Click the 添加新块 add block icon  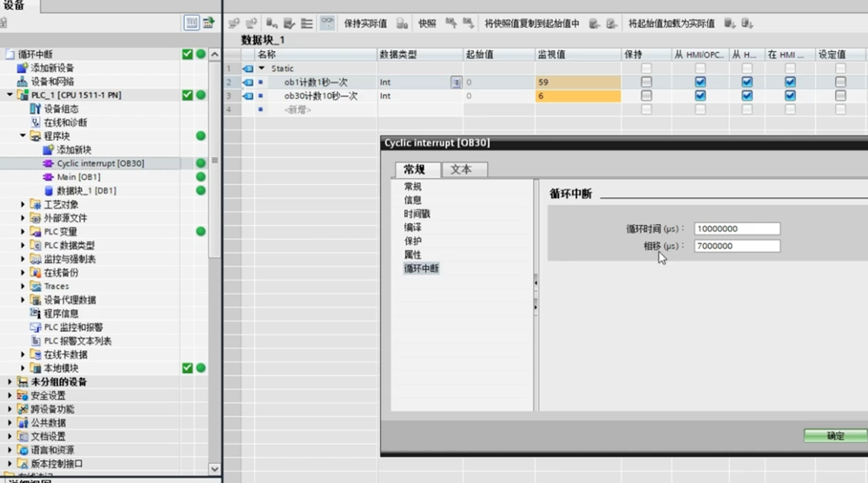point(49,149)
